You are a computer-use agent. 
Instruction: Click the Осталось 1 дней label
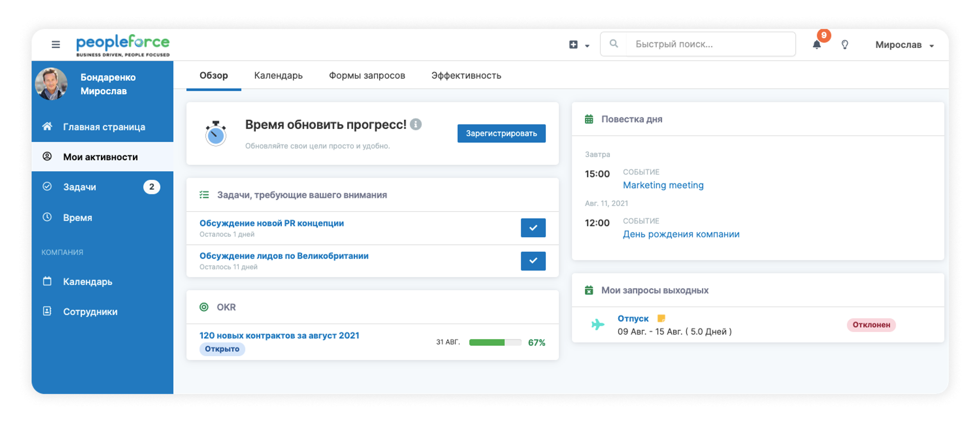(x=227, y=234)
